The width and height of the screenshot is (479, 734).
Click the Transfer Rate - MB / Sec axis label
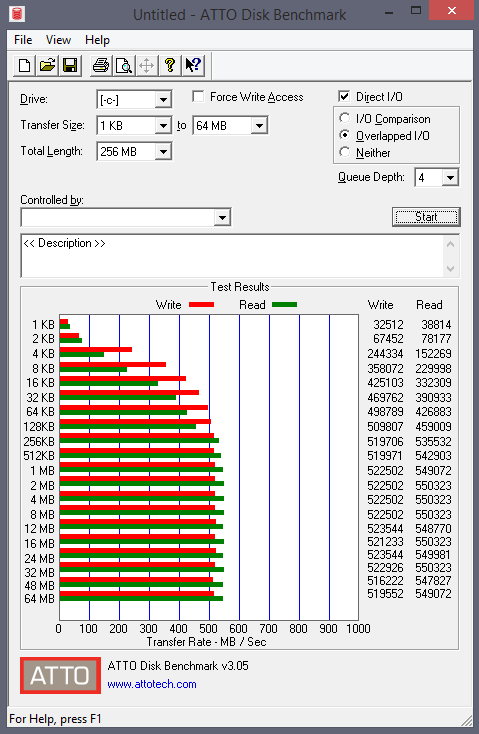(206, 642)
